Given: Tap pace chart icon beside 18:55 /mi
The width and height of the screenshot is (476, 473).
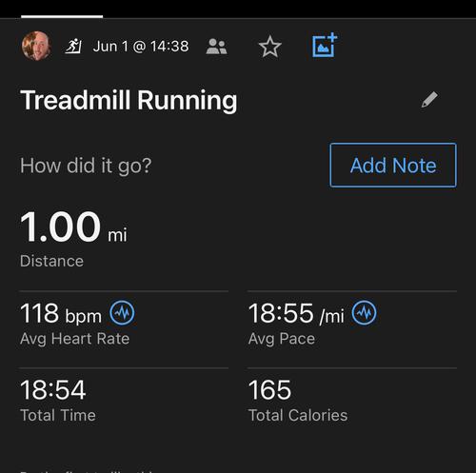Looking at the screenshot, I should pyautogui.click(x=365, y=313).
